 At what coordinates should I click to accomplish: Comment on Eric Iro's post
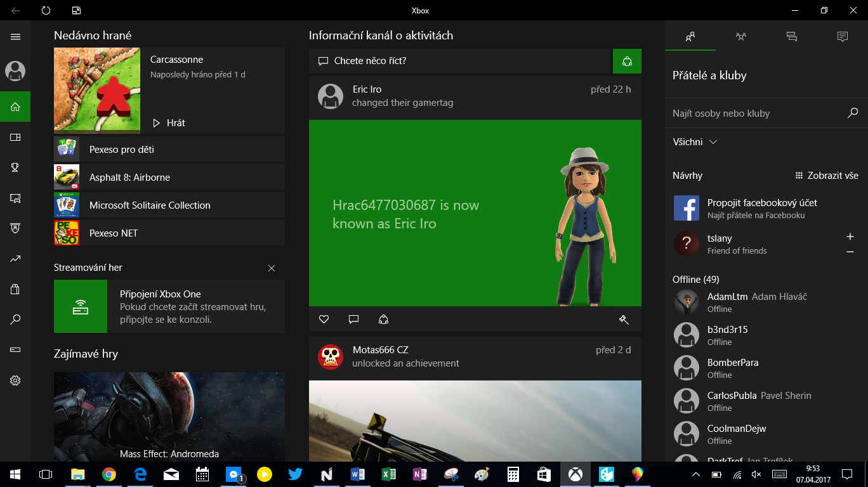[353, 320]
